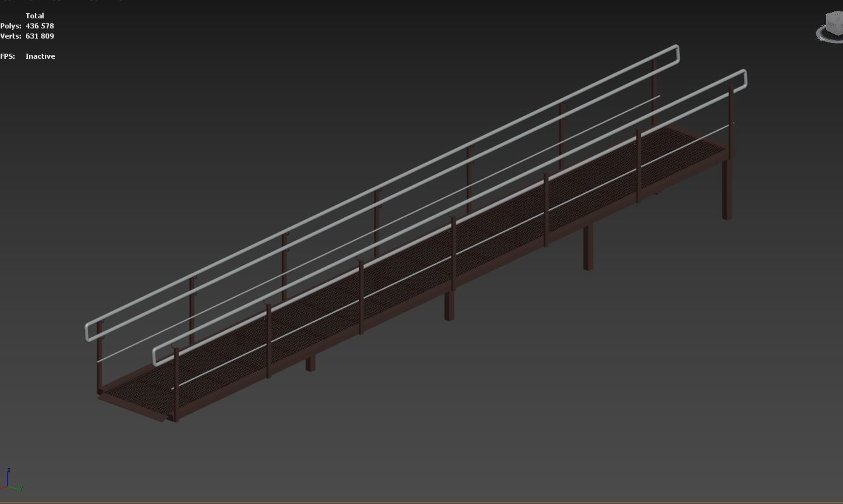843x504 pixels.
Task: Click the 'Polys:' statistics label
Action: [x=11, y=26]
